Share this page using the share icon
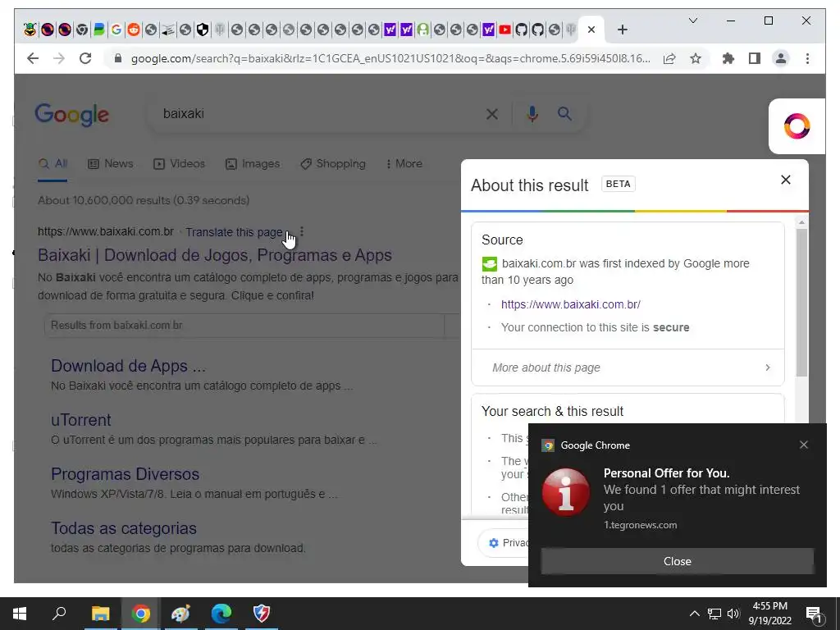 (669, 58)
